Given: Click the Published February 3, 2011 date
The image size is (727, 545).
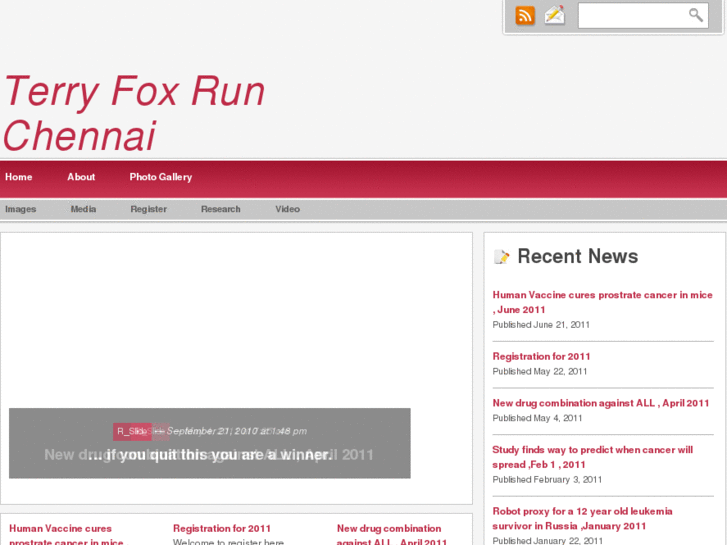Looking at the screenshot, I should click(x=547, y=480).
